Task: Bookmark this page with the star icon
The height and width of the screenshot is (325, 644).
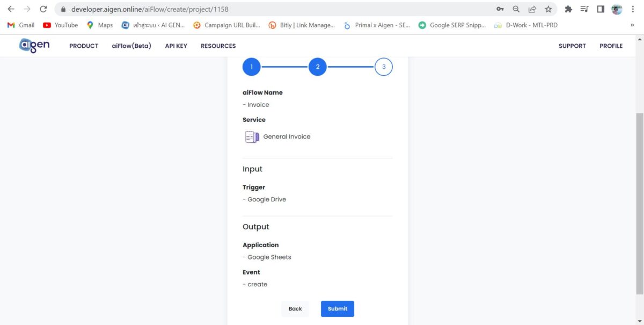Action: click(548, 9)
